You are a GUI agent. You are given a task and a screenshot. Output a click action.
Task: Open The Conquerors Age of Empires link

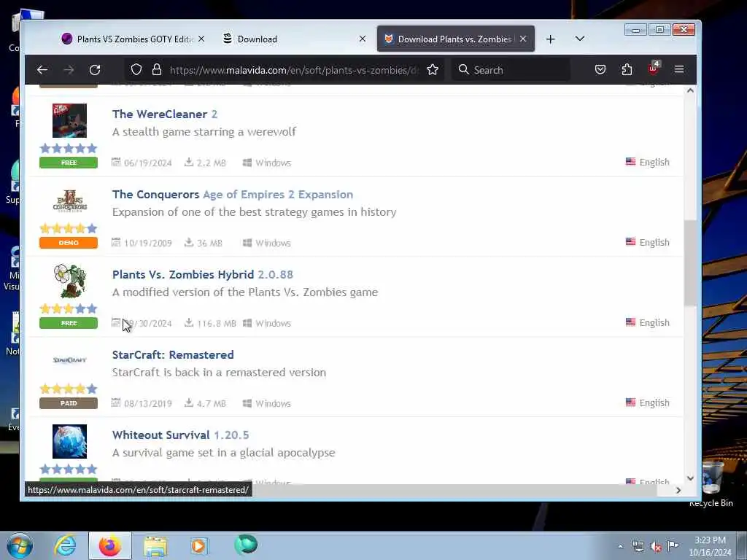pos(233,194)
